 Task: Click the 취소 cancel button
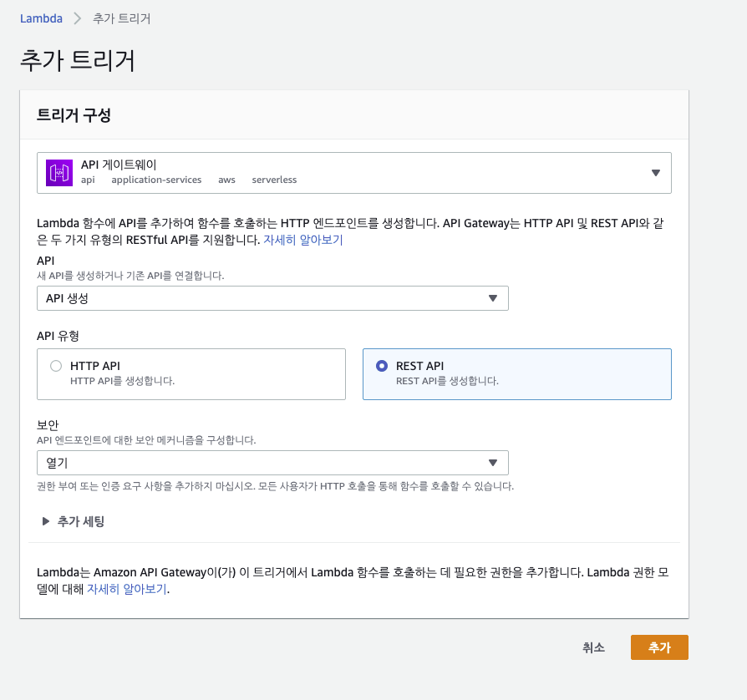(x=593, y=647)
